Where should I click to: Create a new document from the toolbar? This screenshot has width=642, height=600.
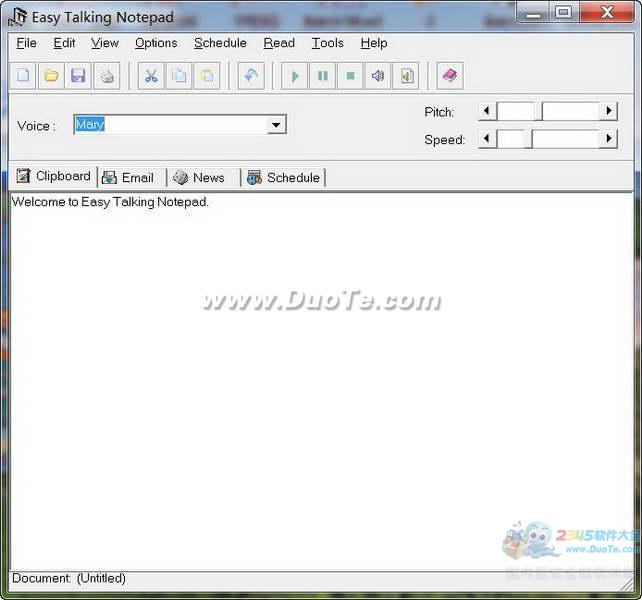[23, 76]
